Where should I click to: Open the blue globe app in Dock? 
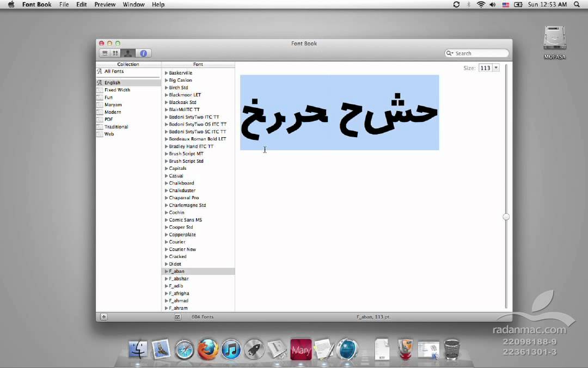(x=347, y=349)
